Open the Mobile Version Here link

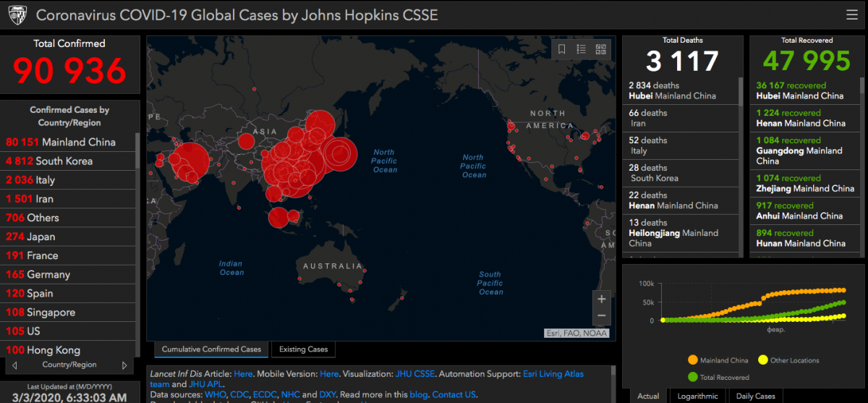329,374
